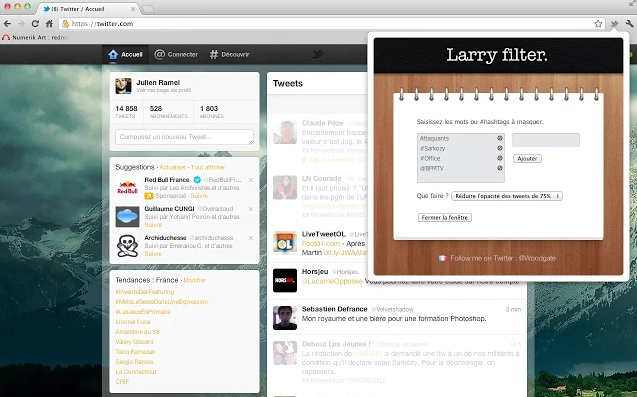Click the Ajouter button
The width and height of the screenshot is (637, 397).
click(x=527, y=158)
